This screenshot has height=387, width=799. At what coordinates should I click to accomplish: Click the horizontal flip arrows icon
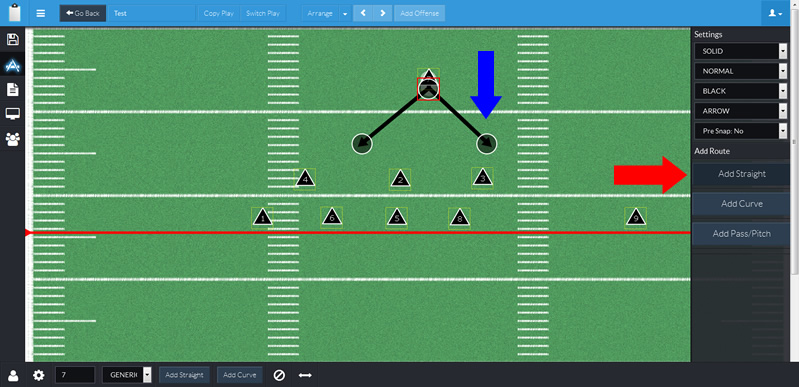(305, 376)
